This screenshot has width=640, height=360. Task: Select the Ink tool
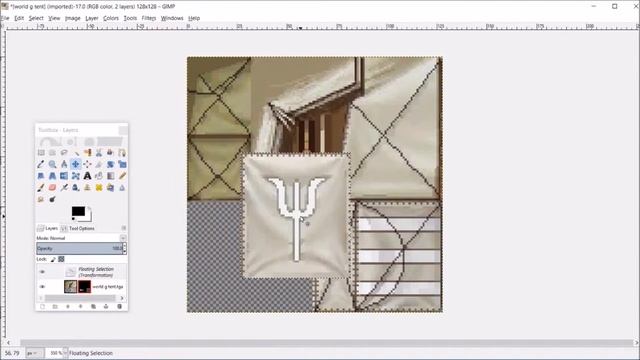[x=76, y=188]
